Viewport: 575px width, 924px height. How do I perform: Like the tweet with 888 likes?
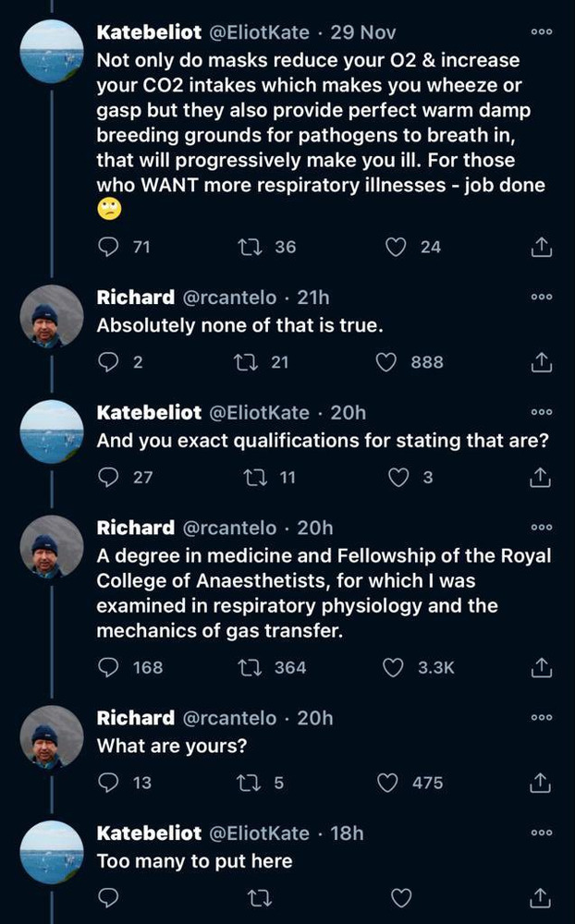[385, 362]
